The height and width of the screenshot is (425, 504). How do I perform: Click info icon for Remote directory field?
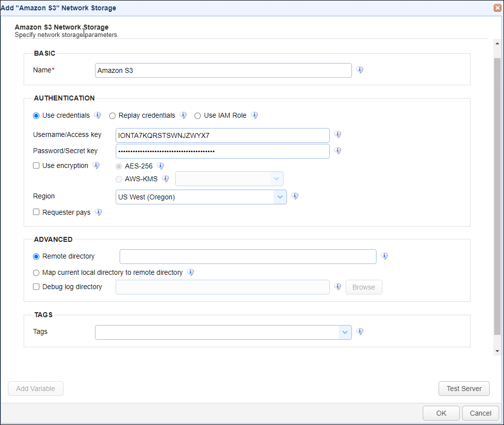384,256
